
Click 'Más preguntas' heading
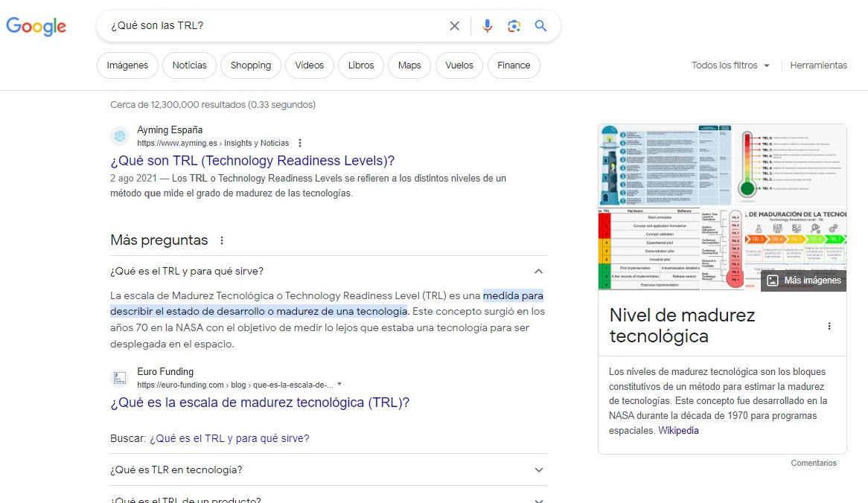coord(159,240)
